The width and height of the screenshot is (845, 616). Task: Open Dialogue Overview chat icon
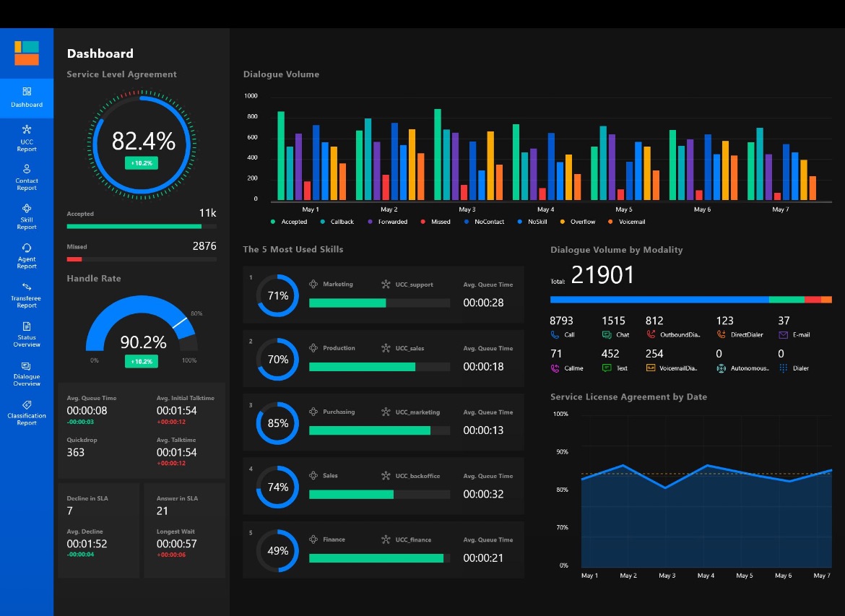point(27,366)
